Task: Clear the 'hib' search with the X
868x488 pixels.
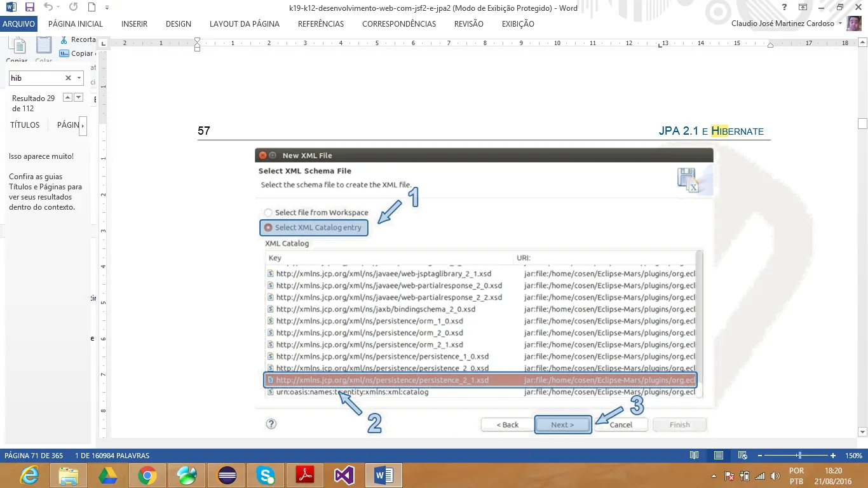Action: coord(68,78)
